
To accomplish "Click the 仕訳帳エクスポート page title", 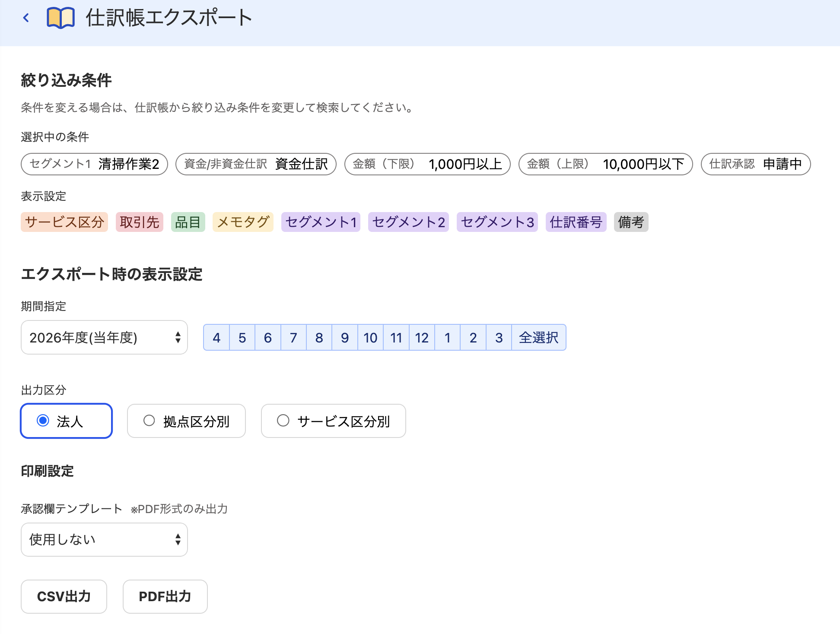I will (x=169, y=18).
